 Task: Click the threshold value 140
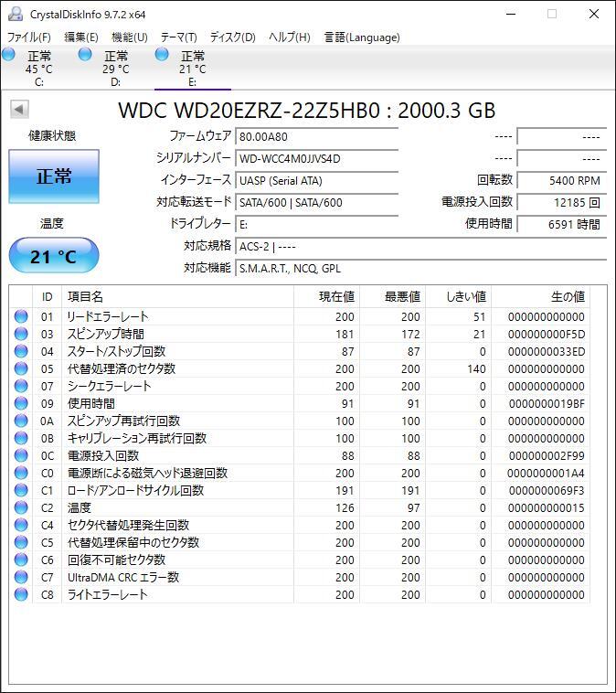point(476,369)
